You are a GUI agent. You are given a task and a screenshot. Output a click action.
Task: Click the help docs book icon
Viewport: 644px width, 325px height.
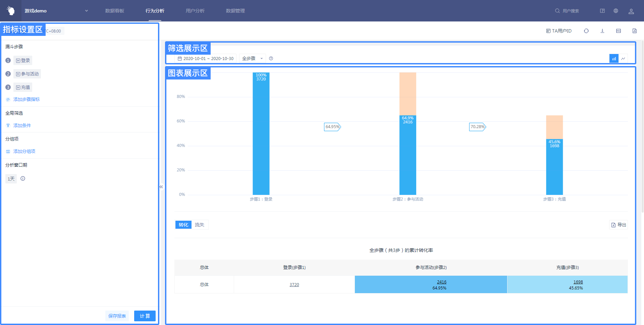tap(602, 11)
